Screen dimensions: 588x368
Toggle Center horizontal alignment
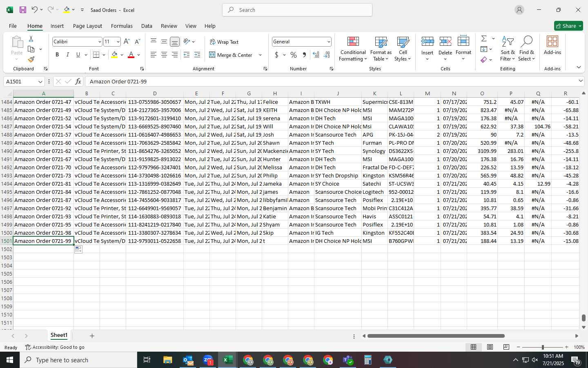[164, 55]
